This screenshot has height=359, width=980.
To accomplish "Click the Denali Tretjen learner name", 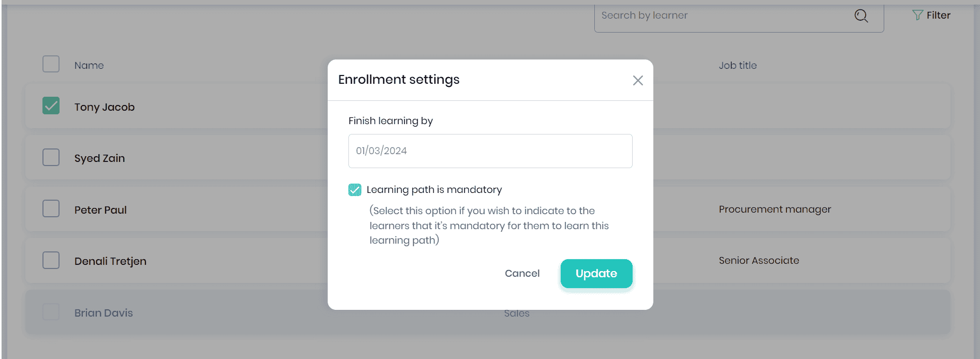I will tap(110, 261).
